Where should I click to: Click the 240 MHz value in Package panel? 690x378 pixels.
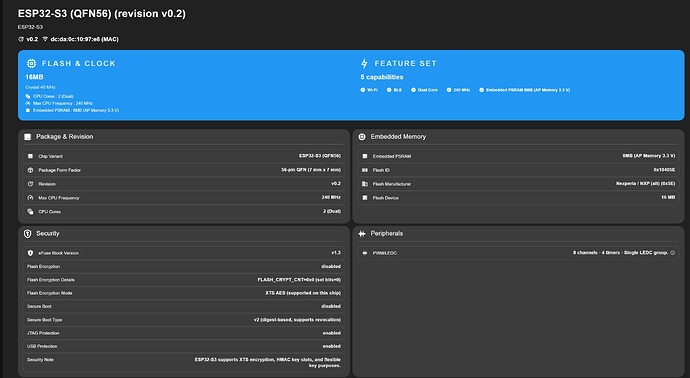pyautogui.click(x=331, y=198)
